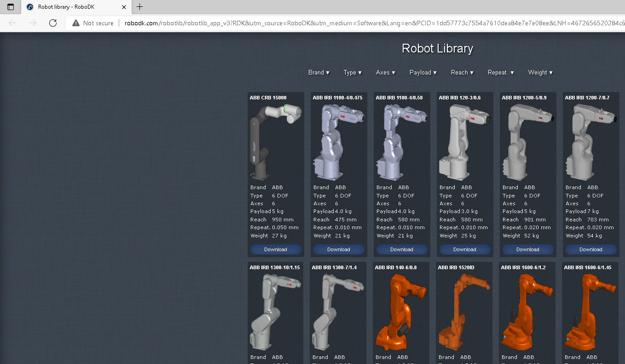Viewport: 625px width, 364px height.
Task: Click the ABB IRB 120-3/0.6 title
Action: point(459,98)
